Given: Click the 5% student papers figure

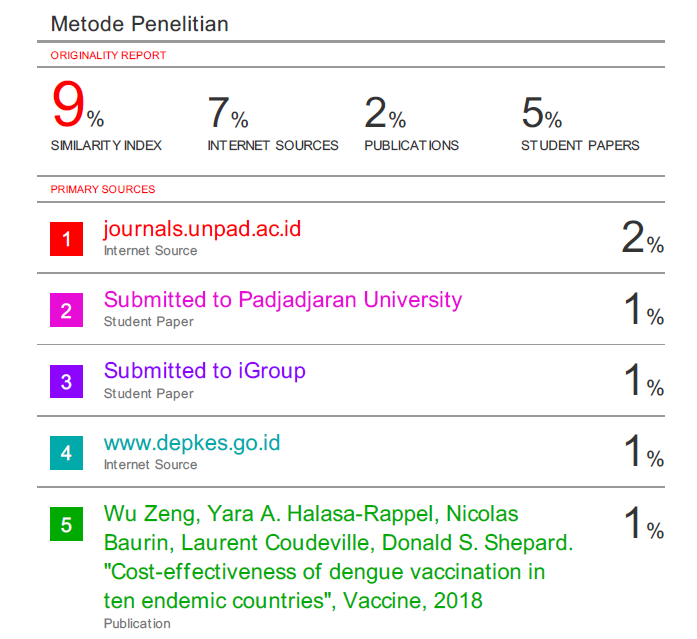Looking at the screenshot, I should [542, 113].
